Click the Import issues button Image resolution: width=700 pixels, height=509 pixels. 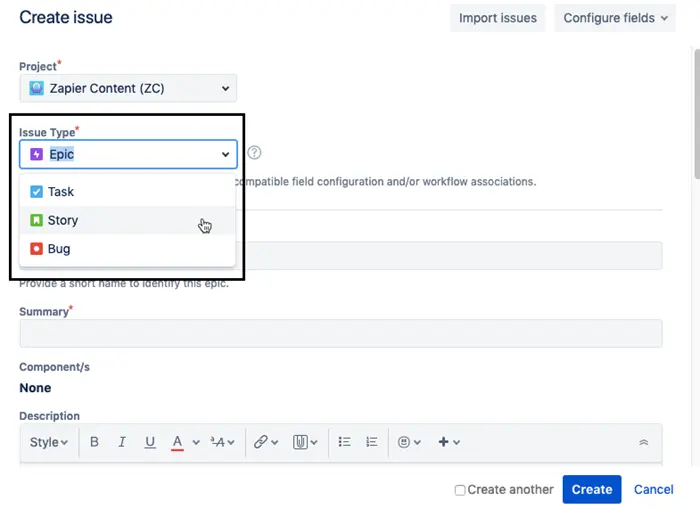click(x=497, y=18)
